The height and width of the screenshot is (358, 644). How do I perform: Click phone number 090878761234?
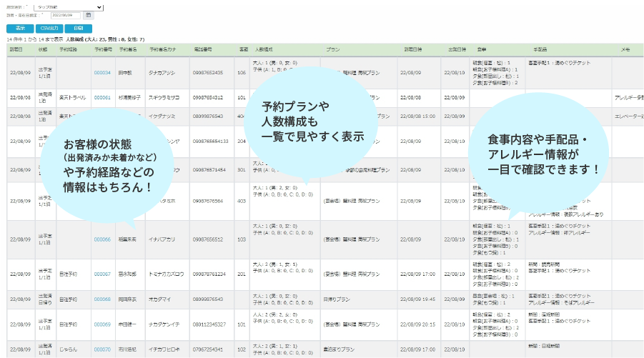209,274
